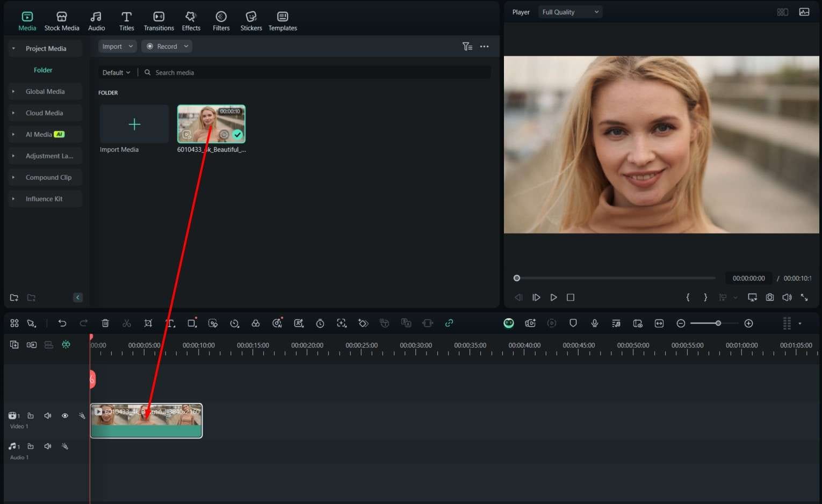
Task: Click the zoom-to-fit timeline icon
Action: [x=659, y=323]
